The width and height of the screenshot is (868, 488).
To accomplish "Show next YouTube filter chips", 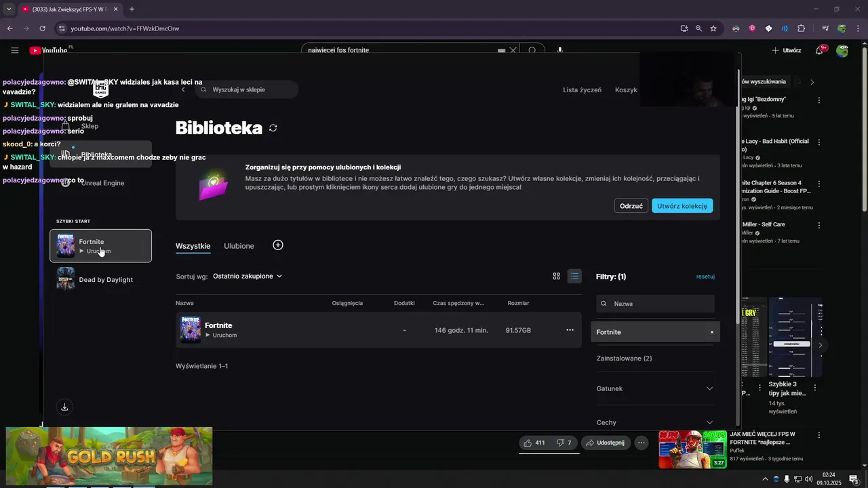I will [x=812, y=82].
